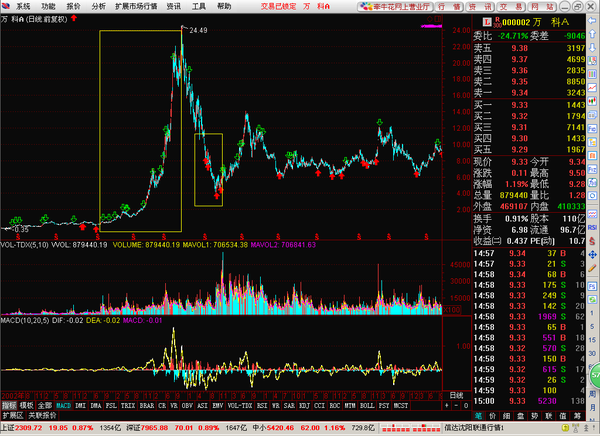Click the up arrow icon in right toolbar
The image size is (600, 436).
pos(592,34)
